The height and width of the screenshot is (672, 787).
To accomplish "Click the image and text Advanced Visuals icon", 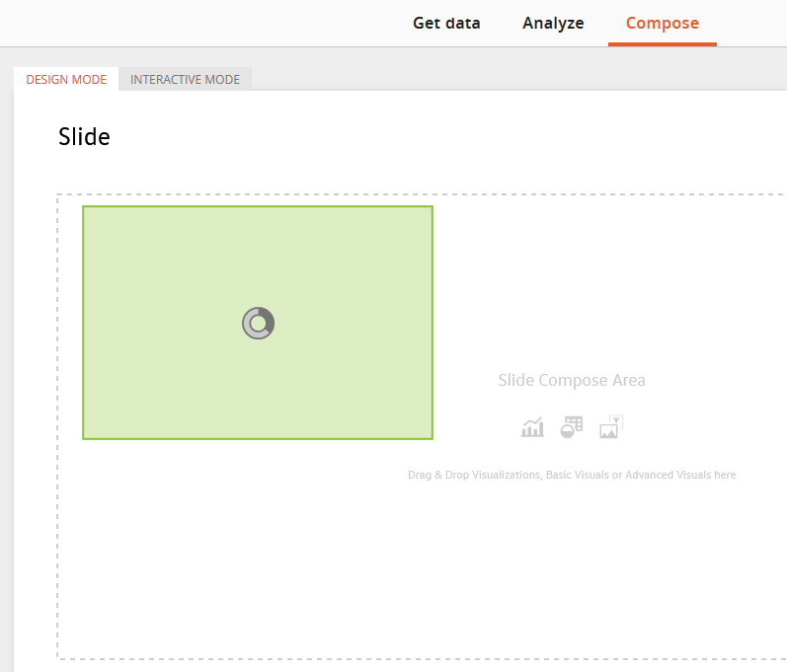I will click(x=611, y=426).
